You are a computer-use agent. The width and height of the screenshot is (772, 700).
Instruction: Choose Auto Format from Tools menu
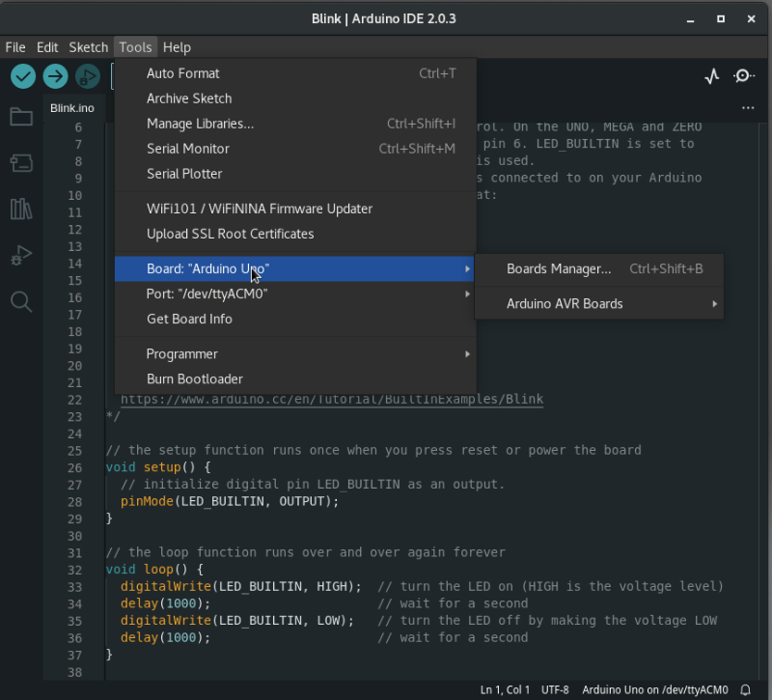point(295,73)
